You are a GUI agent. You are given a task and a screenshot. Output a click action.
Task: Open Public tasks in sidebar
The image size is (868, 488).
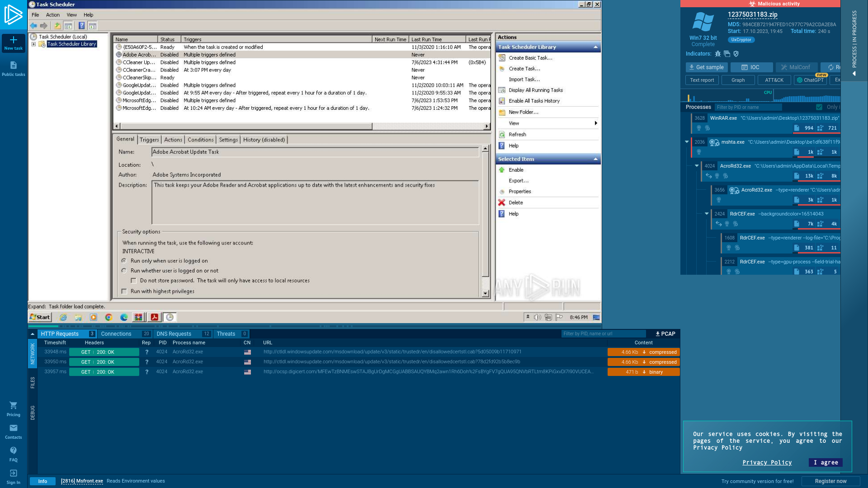(14, 69)
